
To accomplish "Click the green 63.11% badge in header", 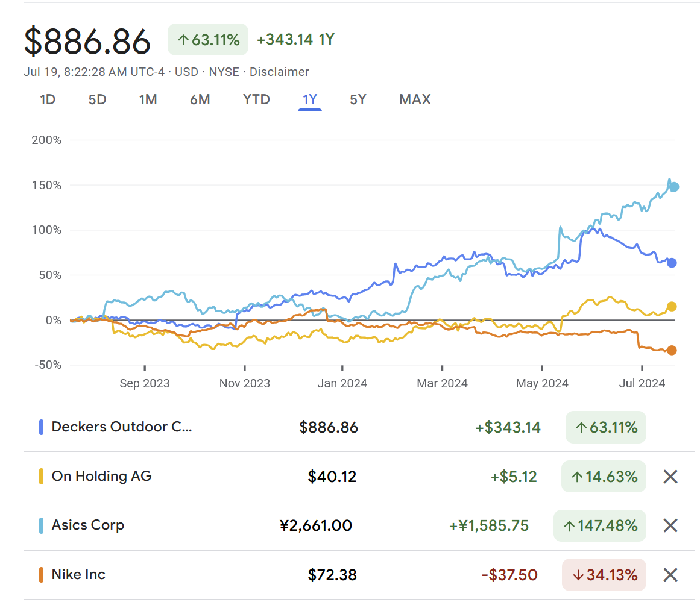I will point(208,40).
